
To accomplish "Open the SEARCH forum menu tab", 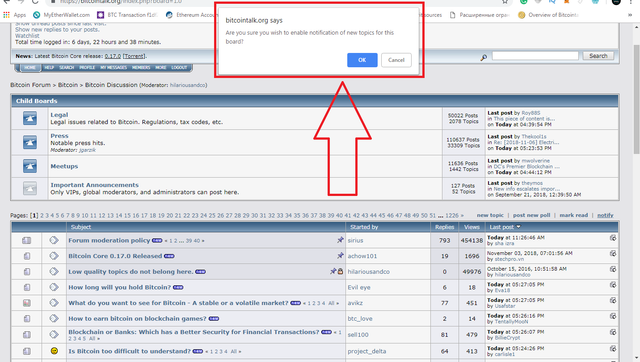I will click(67, 67).
